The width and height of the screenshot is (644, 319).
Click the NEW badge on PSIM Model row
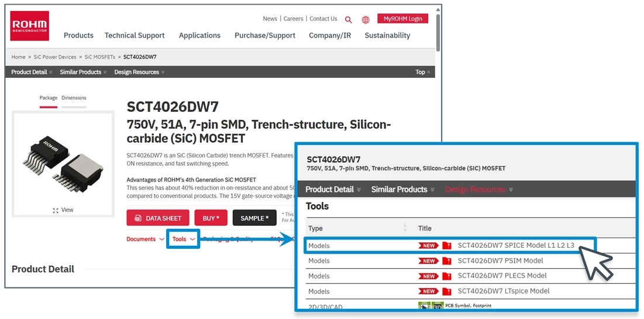[428, 261]
